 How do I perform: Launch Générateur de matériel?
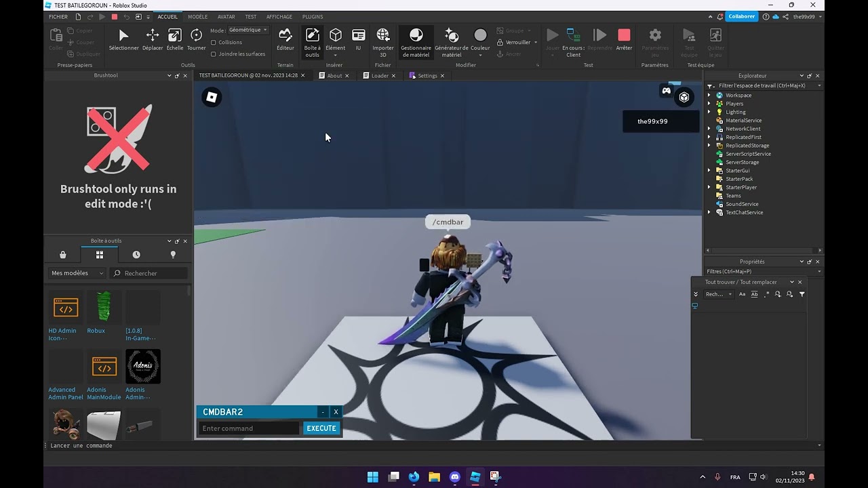coord(451,42)
